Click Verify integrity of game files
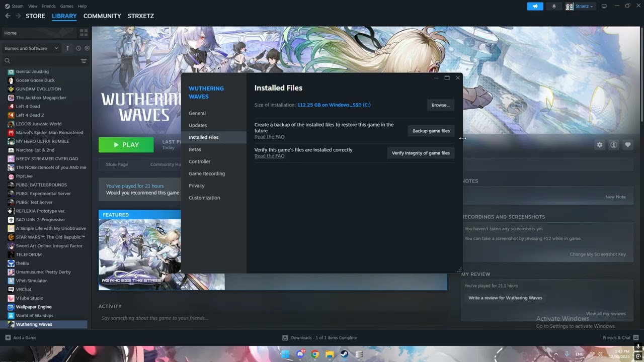This screenshot has width=644, height=362. 421,153
